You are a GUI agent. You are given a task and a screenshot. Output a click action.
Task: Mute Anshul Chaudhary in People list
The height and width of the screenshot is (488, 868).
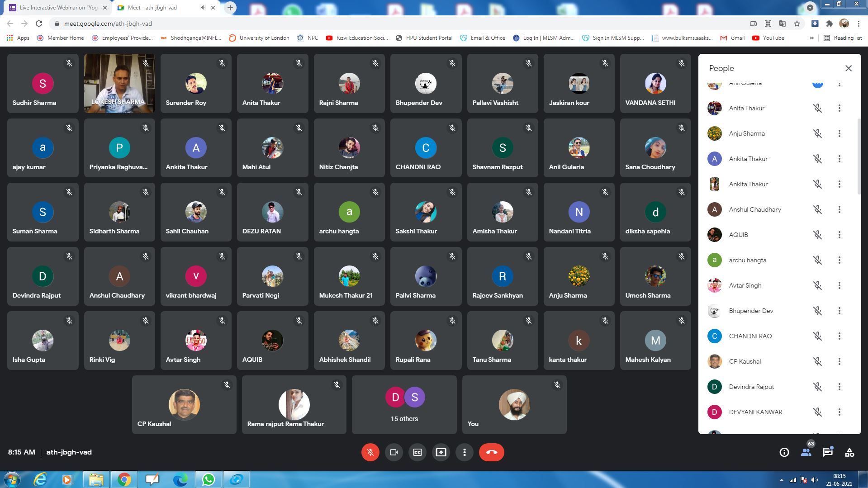817,209
